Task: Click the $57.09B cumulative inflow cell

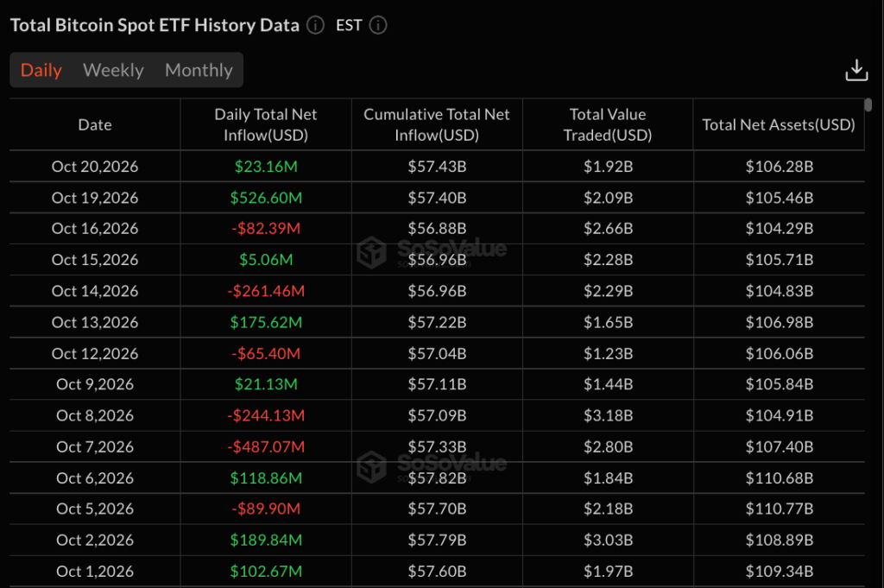Action: [437, 415]
